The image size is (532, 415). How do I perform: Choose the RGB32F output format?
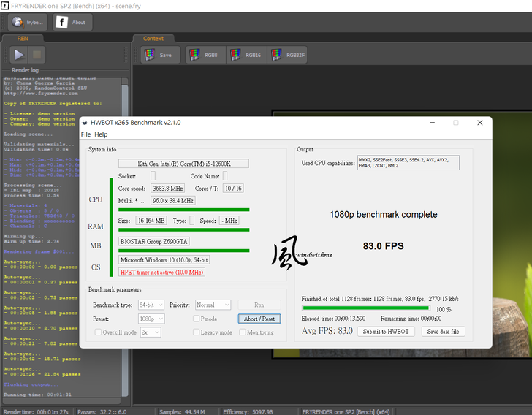(287, 55)
